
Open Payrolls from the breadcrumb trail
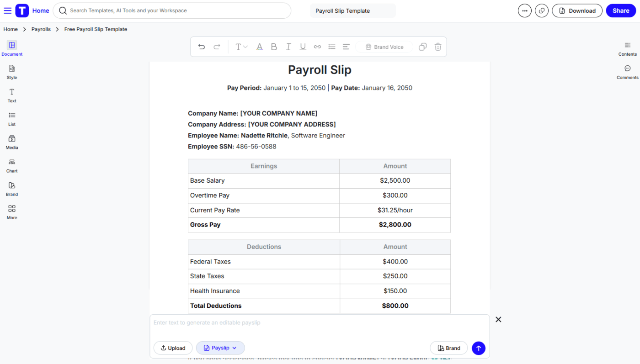click(41, 29)
